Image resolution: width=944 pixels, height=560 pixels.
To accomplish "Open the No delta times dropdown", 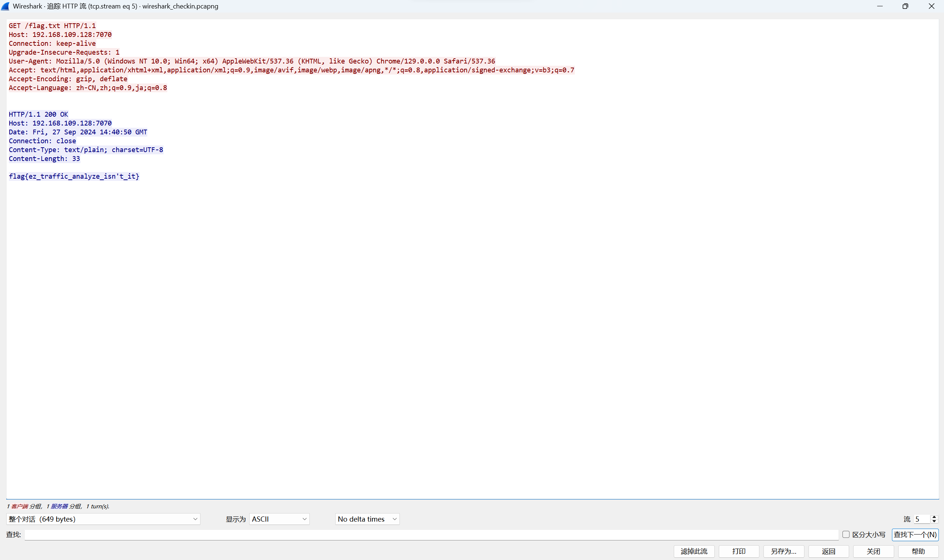I will pyautogui.click(x=367, y=519).
